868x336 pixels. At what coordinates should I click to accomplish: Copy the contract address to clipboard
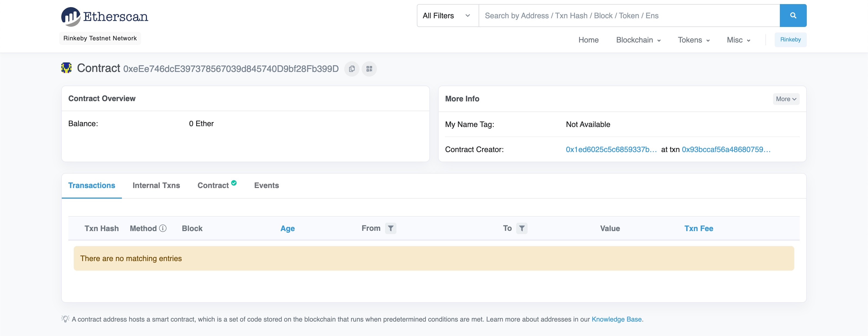[352, 69]
